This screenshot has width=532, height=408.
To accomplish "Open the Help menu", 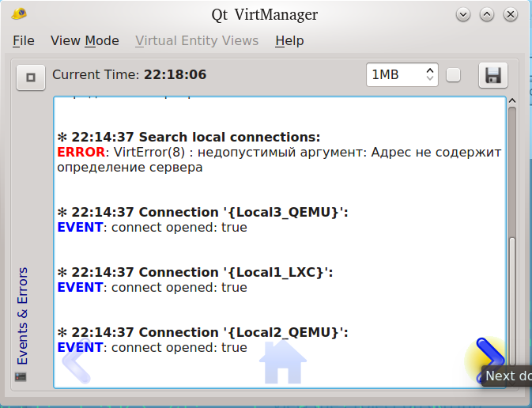I will point(289,41).
